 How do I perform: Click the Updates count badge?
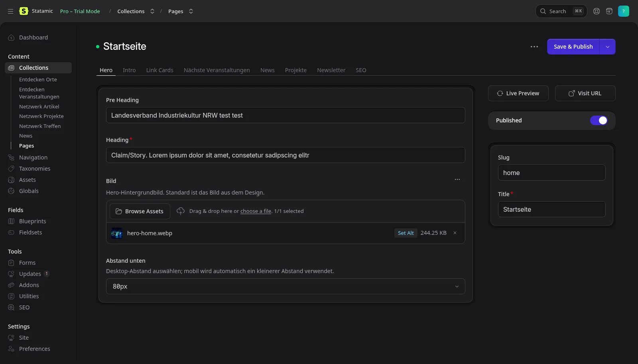[x=47, y=273]
